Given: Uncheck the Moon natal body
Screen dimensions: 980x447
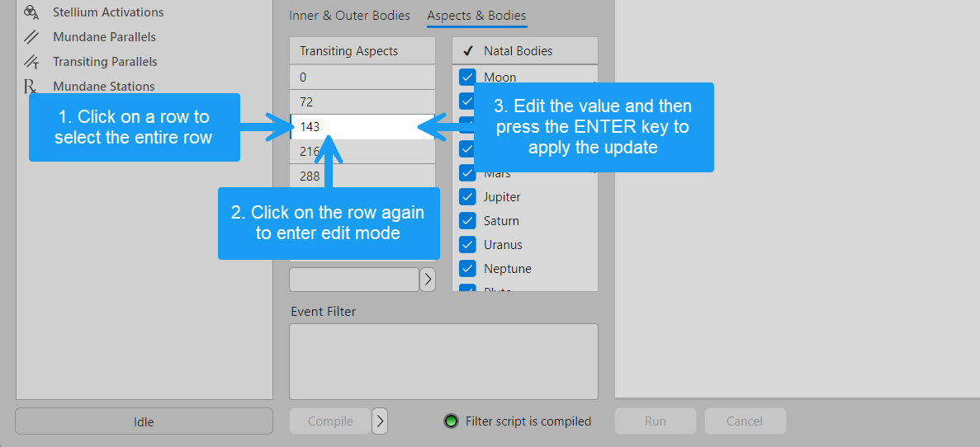Looking at the screenshot, I should coord(467,78).
